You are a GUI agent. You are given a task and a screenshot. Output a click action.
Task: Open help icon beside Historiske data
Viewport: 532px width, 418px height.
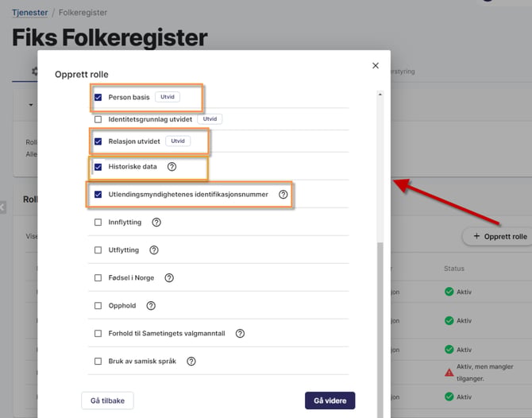coord(172,167)
